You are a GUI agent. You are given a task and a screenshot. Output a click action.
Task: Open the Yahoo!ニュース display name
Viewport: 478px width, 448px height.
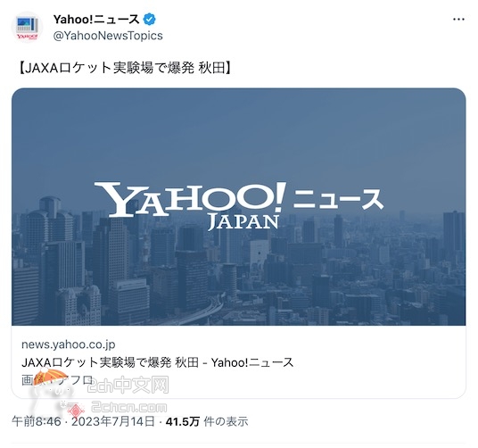pos(96,20)
